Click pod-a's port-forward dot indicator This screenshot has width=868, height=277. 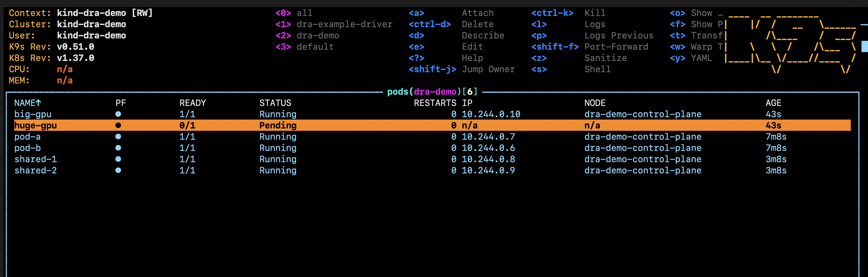click(118, 136)
